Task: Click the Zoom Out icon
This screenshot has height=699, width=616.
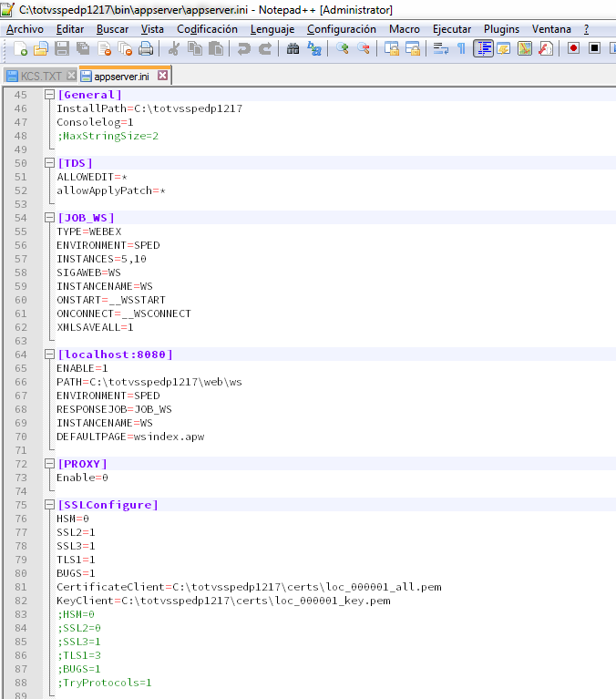Action: pyautogui.click(x=364, y=48)
